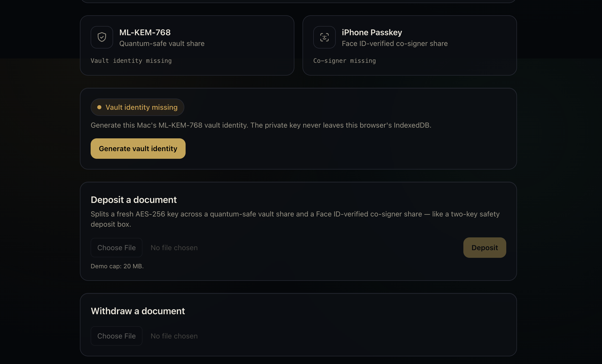Click the shield checkmark icon for ML-KEM-768
Screen dimensions: 602x364
tap(102, 37)
